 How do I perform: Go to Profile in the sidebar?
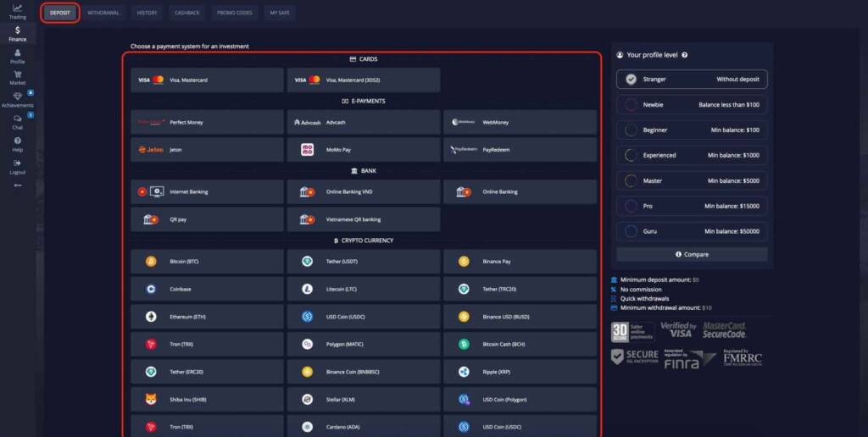[x=17, y=57]
